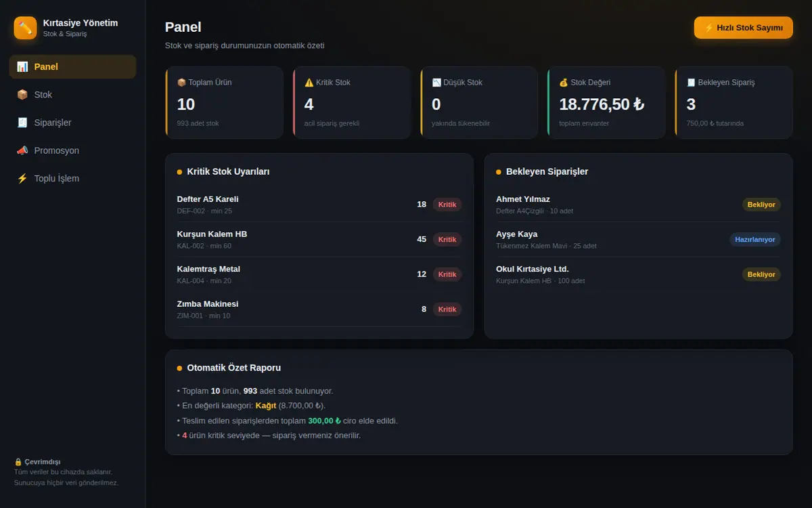Click the Stok Değeri money bag icon
This screenshot has height=508, width=812.
(x=564, y=83)
